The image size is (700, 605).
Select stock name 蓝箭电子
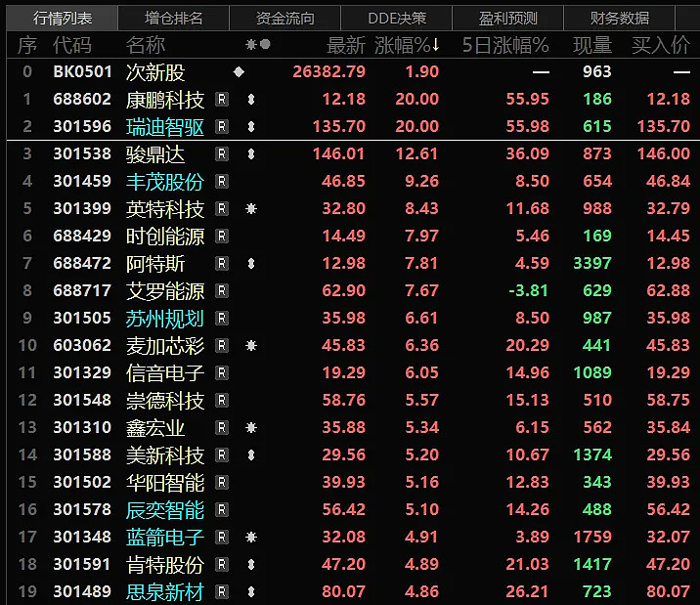tap(164, 538)
